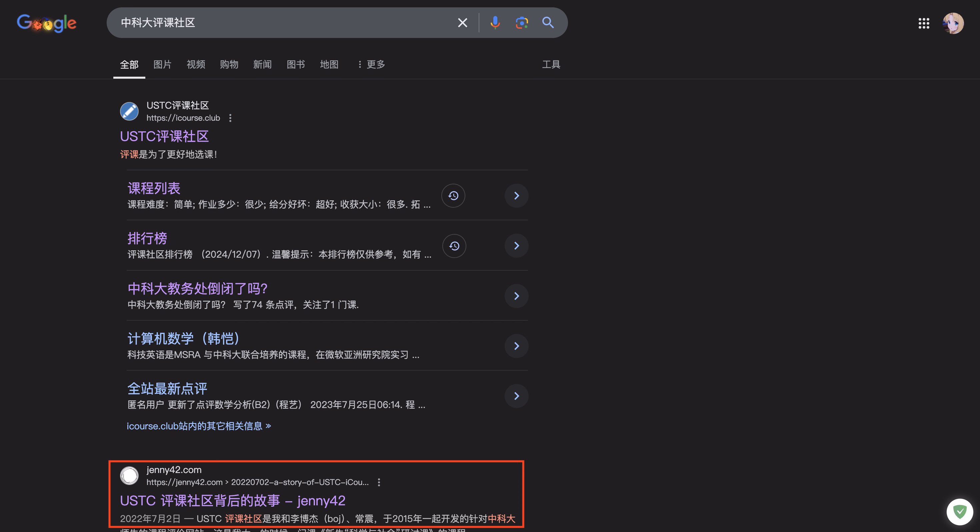This screenshot has height=532, width=980.
Task: Open USTC 评课社区背后的故事 – jenny42 result
Action: point(232,501)
